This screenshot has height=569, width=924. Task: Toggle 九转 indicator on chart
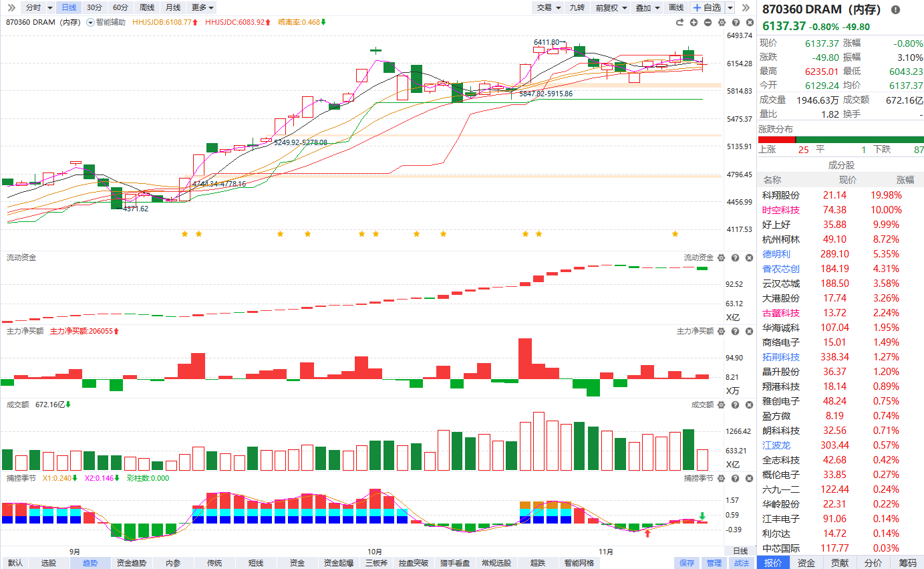(x=577, y=7)
